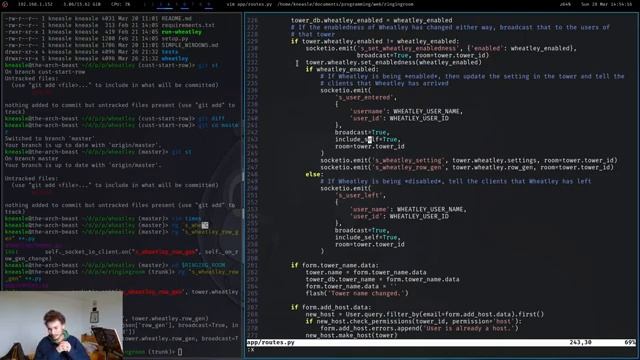Click the green run-wheatley file name in the terminal
The height and width of the screenshot is (360, 640).
click(181, 32)
